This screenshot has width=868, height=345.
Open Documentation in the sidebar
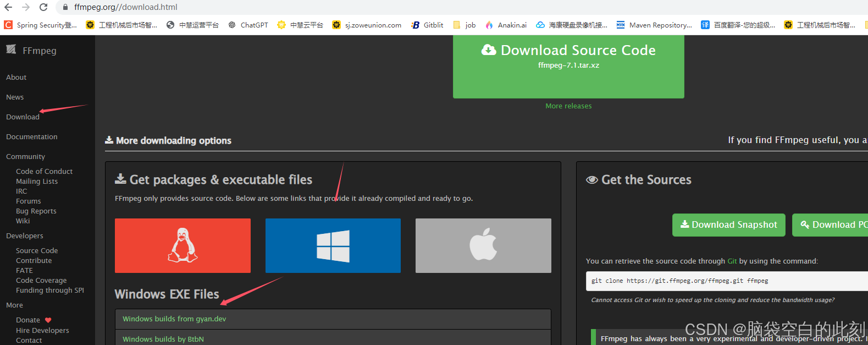coord(32,137)
